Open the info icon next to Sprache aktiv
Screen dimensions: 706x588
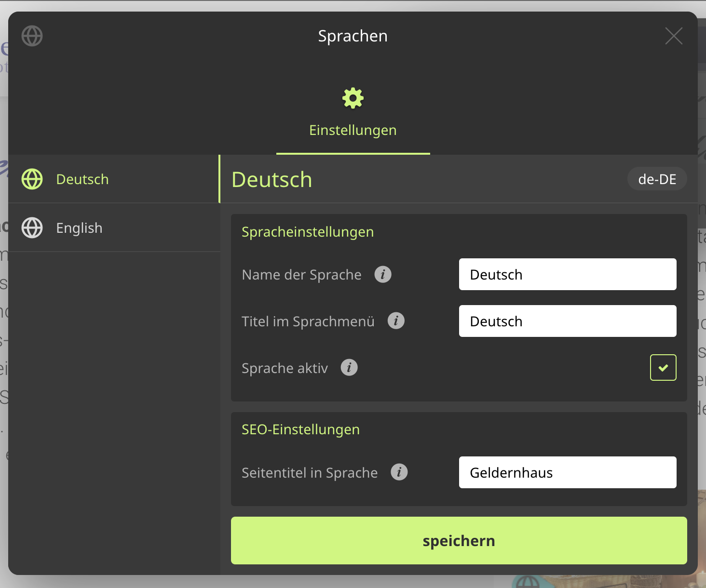point(349,368)
